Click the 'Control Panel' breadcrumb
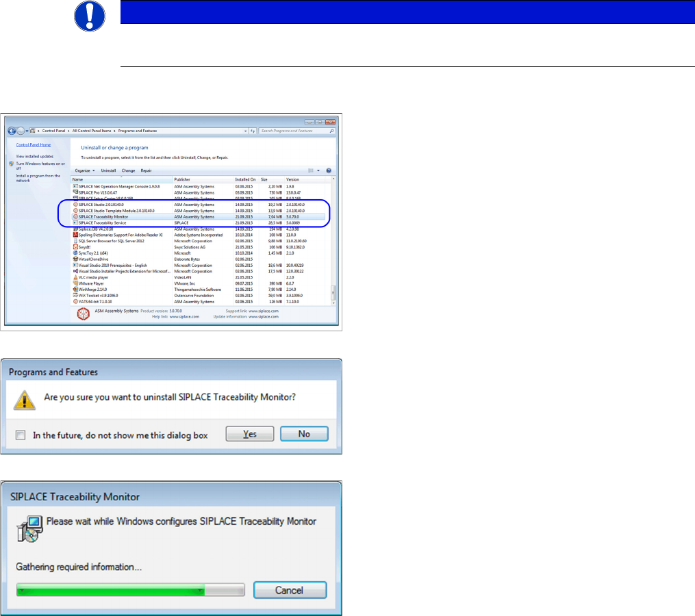 (x=53, y=131)
